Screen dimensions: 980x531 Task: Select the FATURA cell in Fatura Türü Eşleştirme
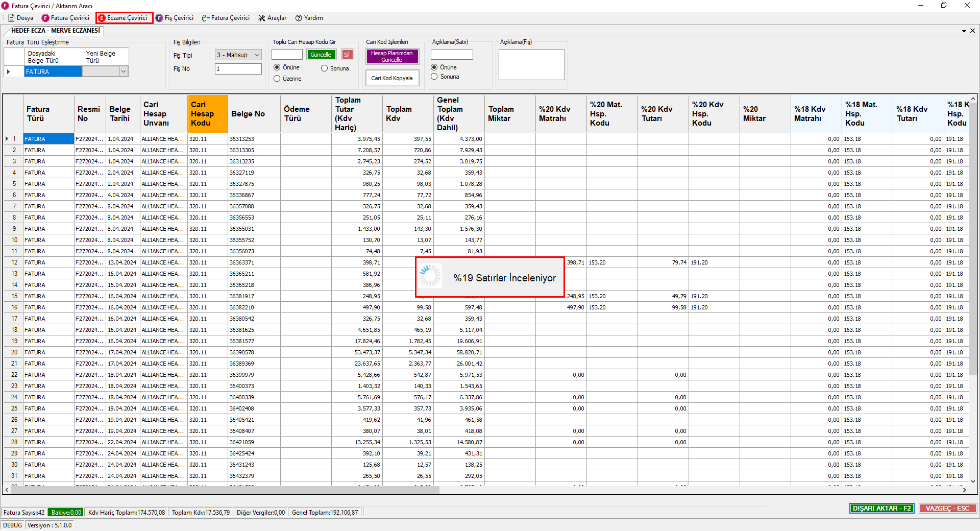(x=53, y=72)
